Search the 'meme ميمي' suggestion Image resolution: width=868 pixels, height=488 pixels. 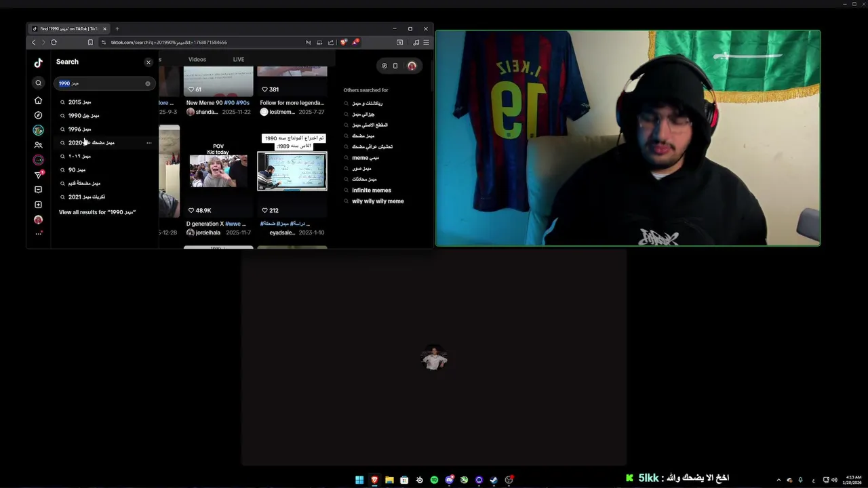tap(366, 158)
